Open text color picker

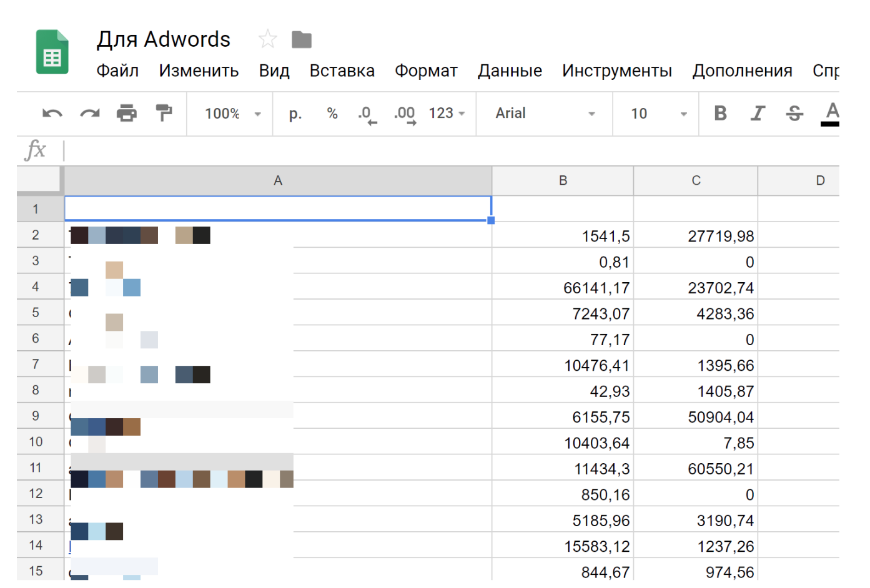(831, 114)
